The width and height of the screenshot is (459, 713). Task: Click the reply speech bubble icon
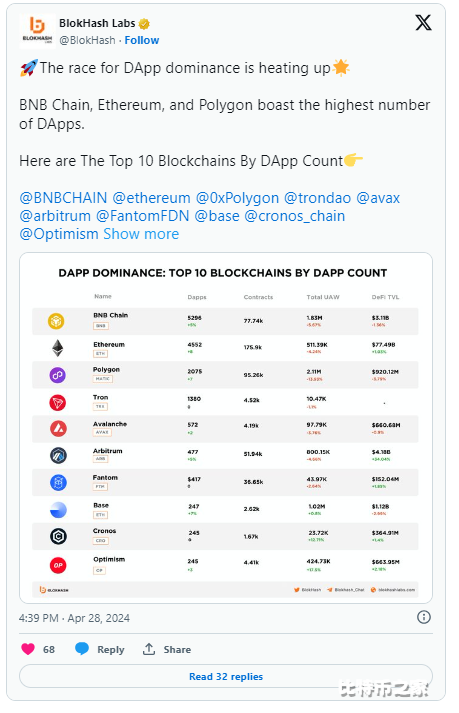pos(82,648)
